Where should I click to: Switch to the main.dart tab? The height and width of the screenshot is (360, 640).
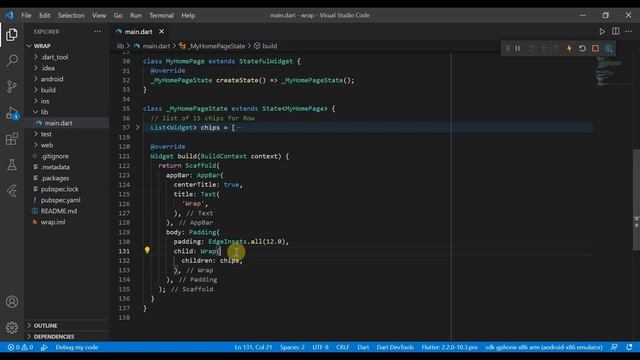[x=138, y=31]
